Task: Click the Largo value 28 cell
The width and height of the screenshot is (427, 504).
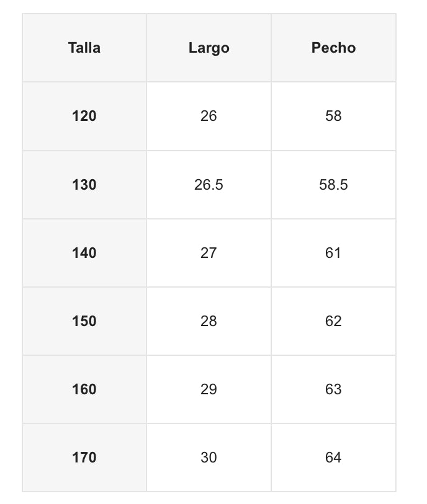Action: tap(209, 321)
